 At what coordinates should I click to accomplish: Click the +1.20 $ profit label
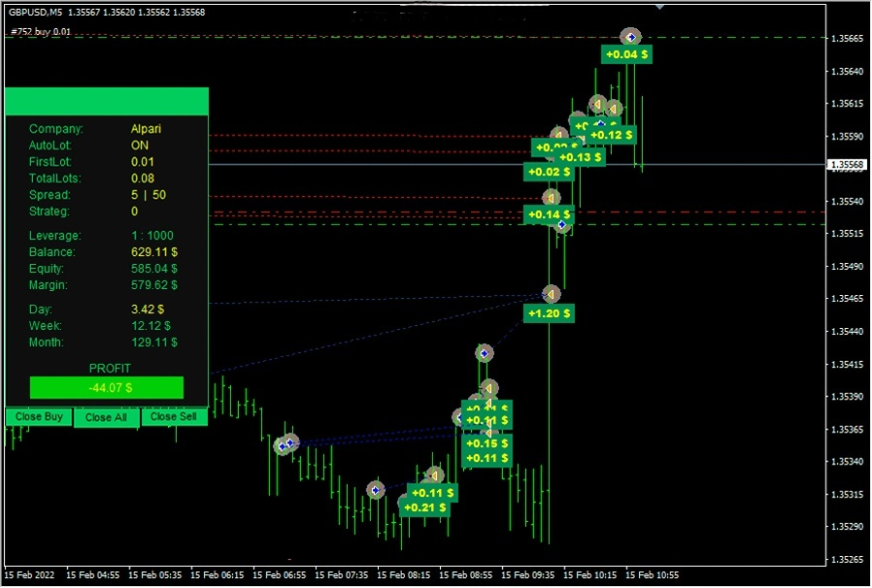coord(549,313)
